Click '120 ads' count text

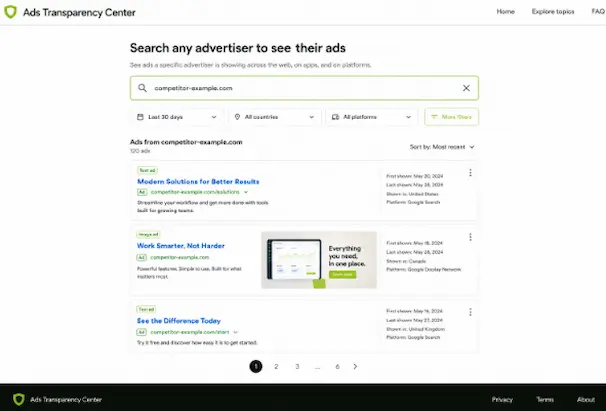tap(140, 151)
